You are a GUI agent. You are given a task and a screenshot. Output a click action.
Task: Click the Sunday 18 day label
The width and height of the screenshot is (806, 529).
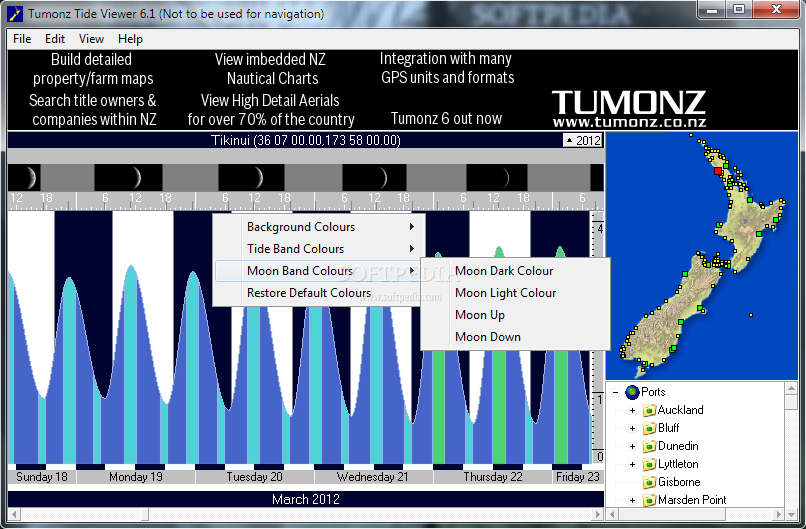(42, 477)
